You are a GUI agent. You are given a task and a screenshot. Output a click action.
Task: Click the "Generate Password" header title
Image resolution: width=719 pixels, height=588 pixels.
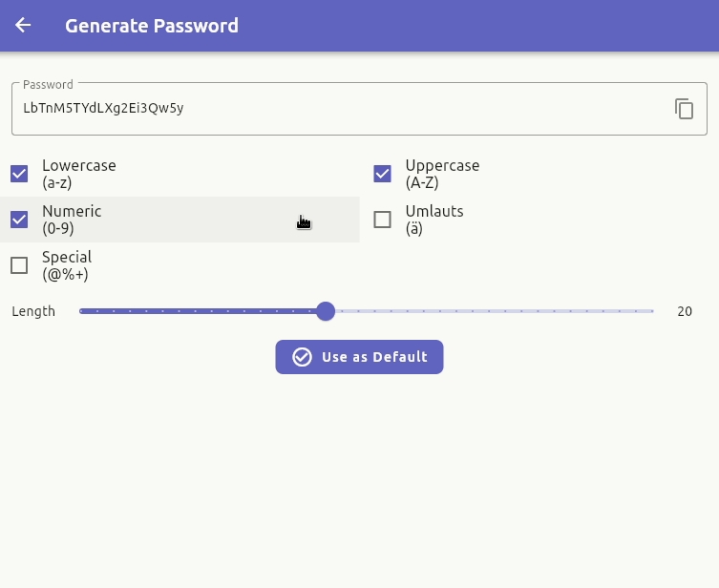click(152, 26)
